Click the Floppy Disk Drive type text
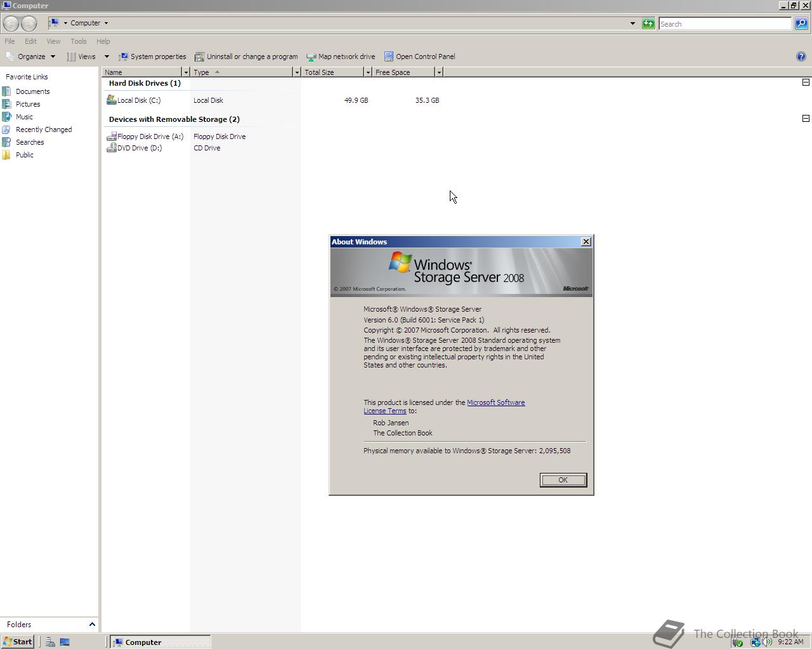This screenshot has height=650, width=812. click(x=219, y=136)
